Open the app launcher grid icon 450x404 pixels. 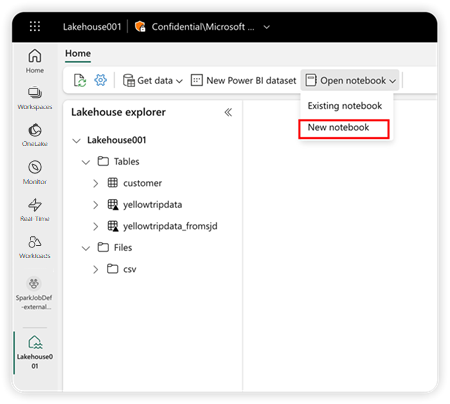pos(35,26)
